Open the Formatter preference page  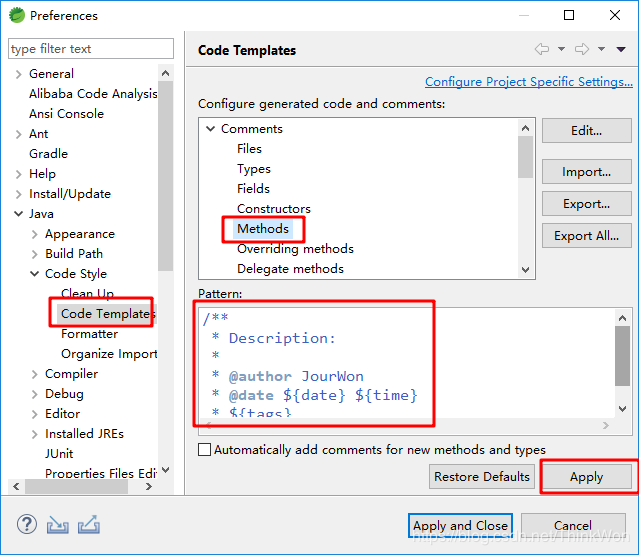(89, 334)
